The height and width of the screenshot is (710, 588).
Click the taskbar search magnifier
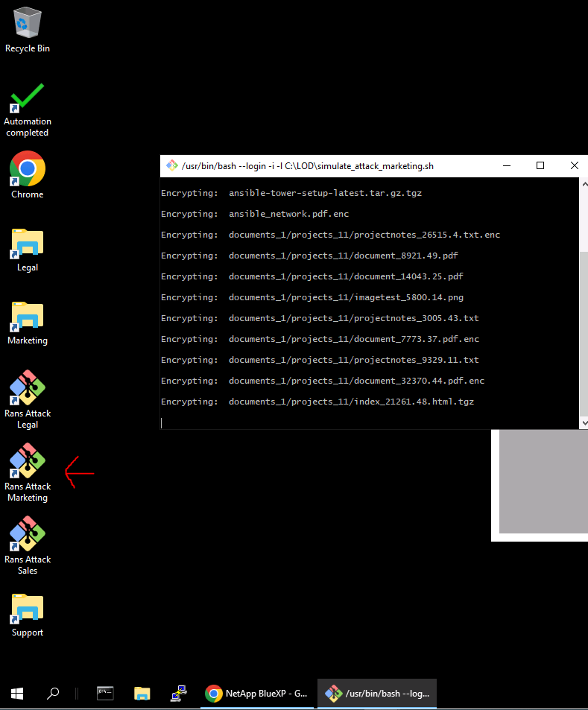point(53,694)
